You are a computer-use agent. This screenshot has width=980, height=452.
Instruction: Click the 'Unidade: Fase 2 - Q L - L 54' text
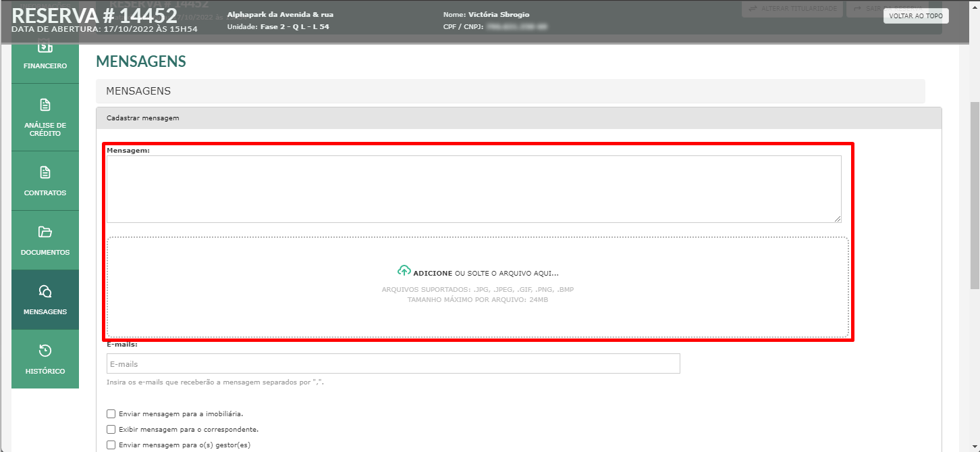(278, 27)
